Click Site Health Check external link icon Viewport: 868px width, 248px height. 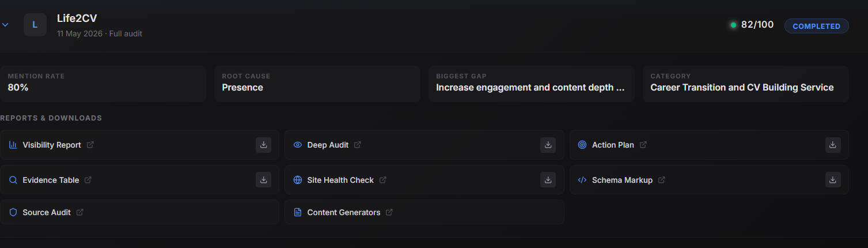383,180
